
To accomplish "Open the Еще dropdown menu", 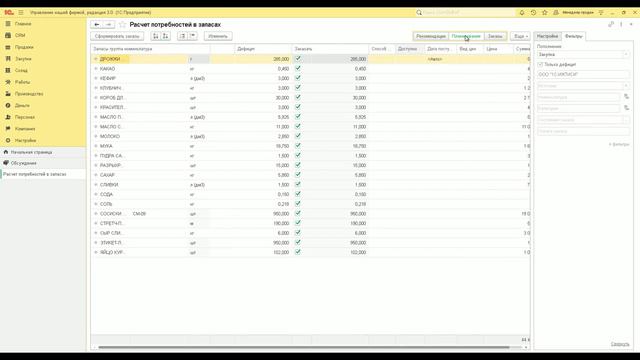I will click(x=520, y=36).
